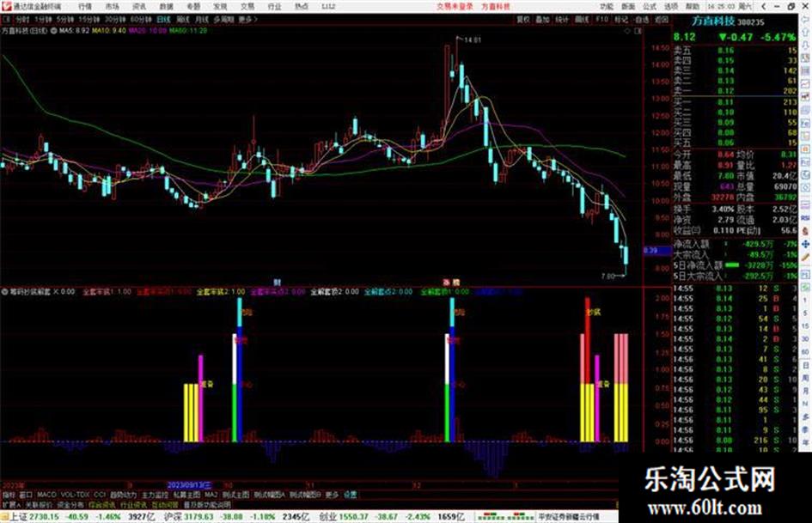812x523 pixels.
Task: Switch to 60分钟 period
Action: point(141,19)
